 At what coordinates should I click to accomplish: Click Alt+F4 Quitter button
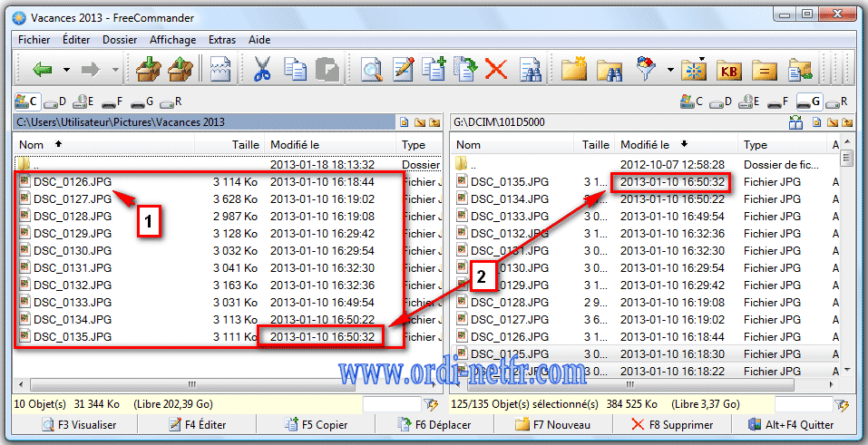click(791, 425)
